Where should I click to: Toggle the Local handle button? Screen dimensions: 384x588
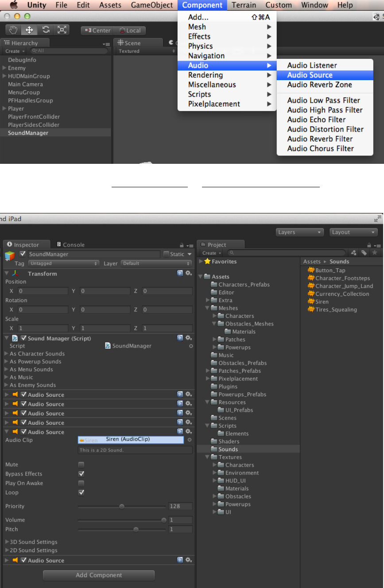tap(130, 31)
